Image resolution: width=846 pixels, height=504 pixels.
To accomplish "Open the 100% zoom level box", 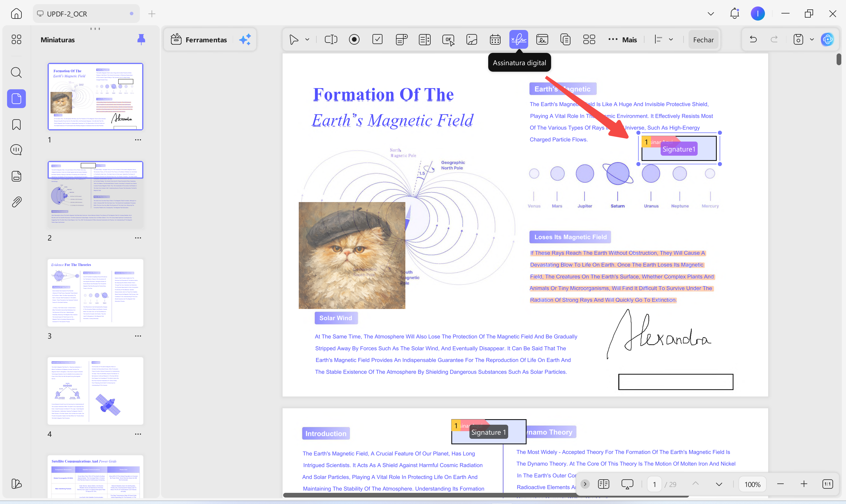I will click(753, 484).
